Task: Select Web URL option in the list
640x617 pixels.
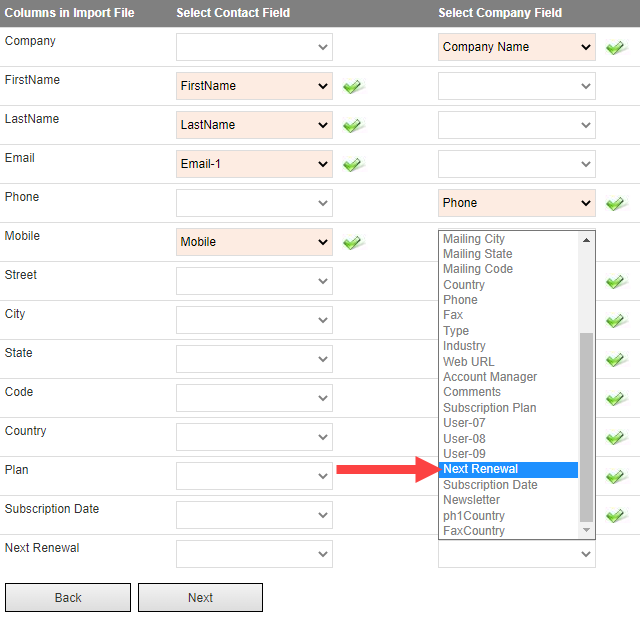Action: 469,362
